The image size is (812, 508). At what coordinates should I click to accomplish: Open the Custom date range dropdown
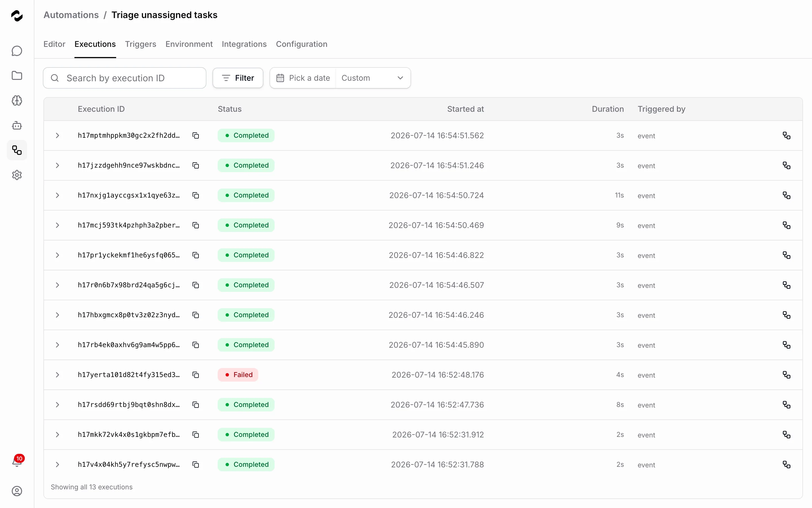click(373, 78)
